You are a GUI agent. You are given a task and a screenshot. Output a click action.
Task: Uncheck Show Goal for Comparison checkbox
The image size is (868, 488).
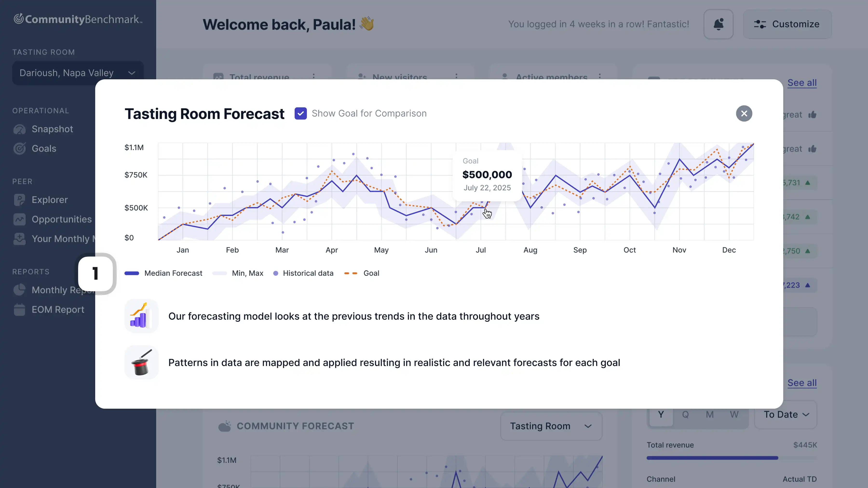point(300,114)
